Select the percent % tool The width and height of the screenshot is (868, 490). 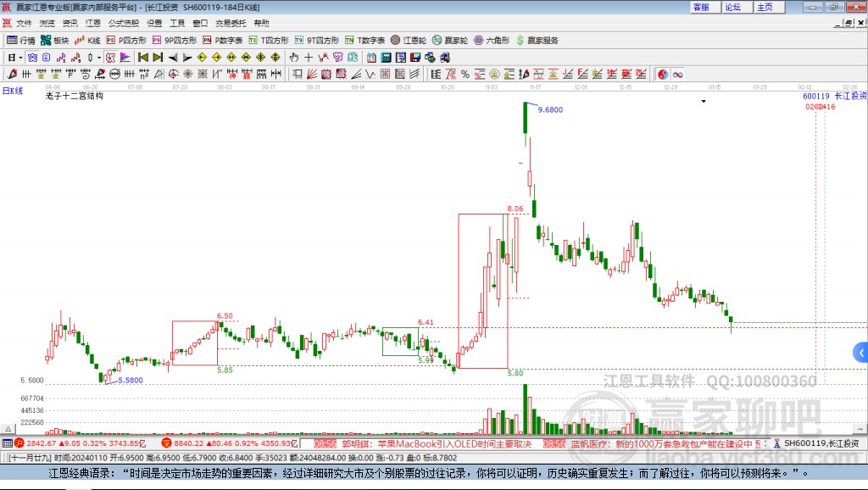465,75
